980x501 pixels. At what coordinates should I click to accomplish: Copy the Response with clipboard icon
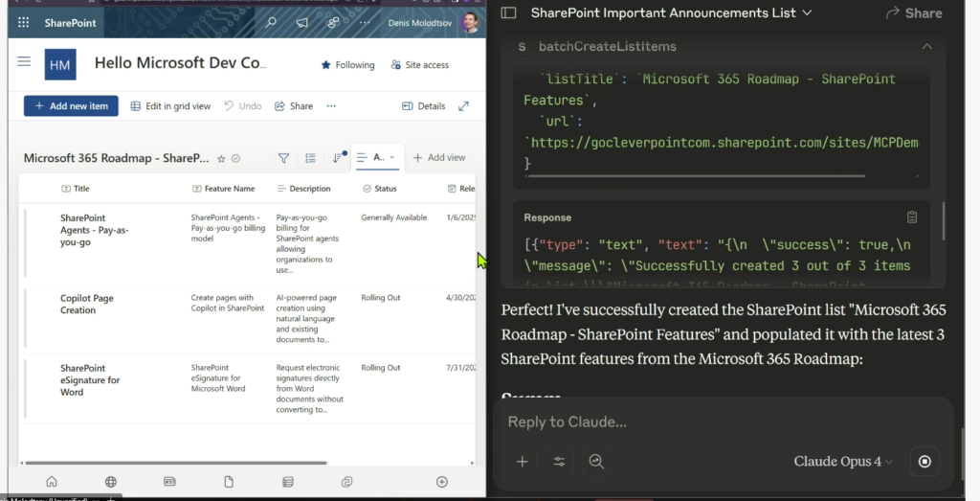pyautogui.click(x=912, y=217)
